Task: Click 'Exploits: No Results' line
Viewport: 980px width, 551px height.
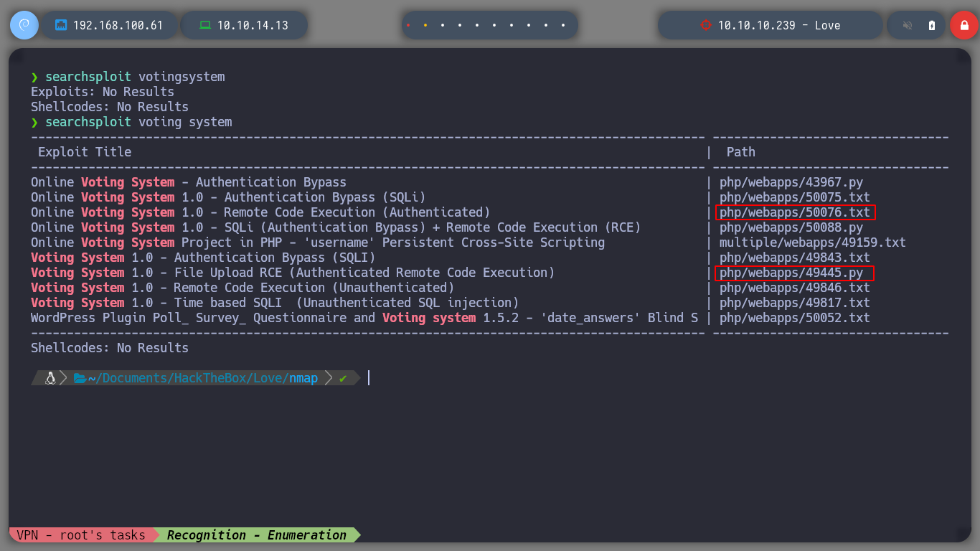Action: point(103,92)
